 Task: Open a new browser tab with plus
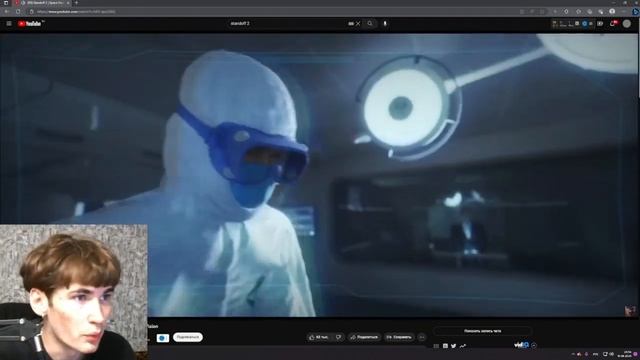[x=76, y=3]
